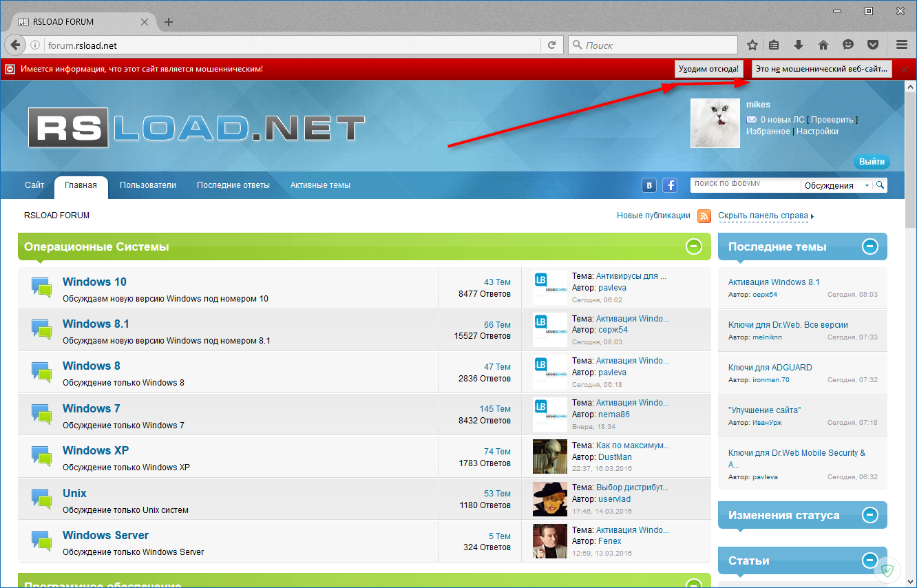Image resolution: width=917 pixels, height=588 pixels.
Task: Click 43 Тем count for Windows 10
Action: 497,282
